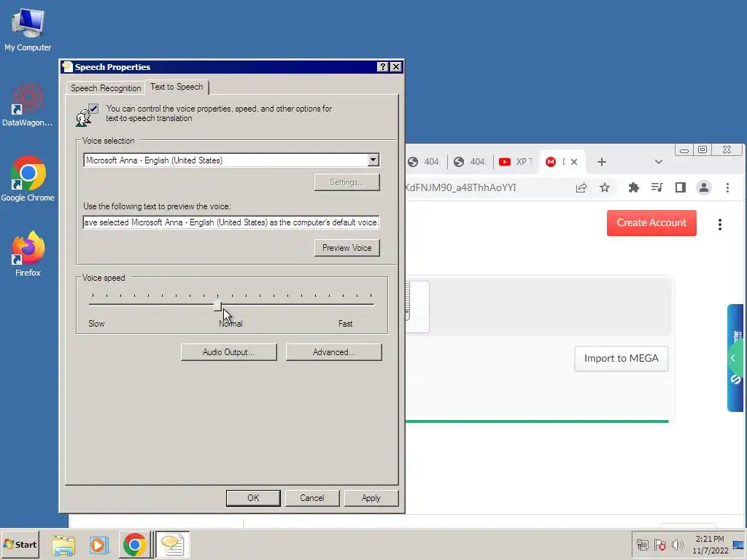Expand the blue side widget arrow
The image size is (747, 560).
(734, 358)
